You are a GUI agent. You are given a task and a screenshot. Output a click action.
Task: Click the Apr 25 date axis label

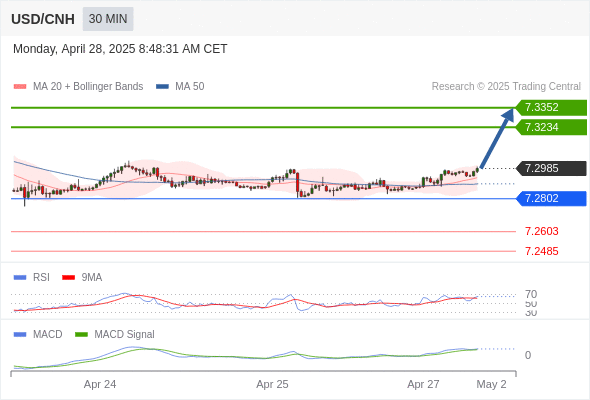pyautogui.click(x=272, y=384)
